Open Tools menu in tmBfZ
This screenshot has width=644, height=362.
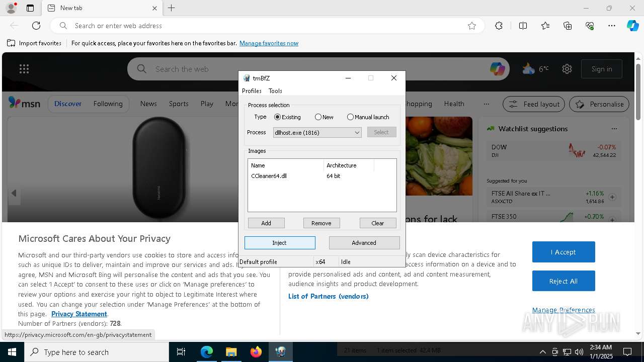(275, 91)
